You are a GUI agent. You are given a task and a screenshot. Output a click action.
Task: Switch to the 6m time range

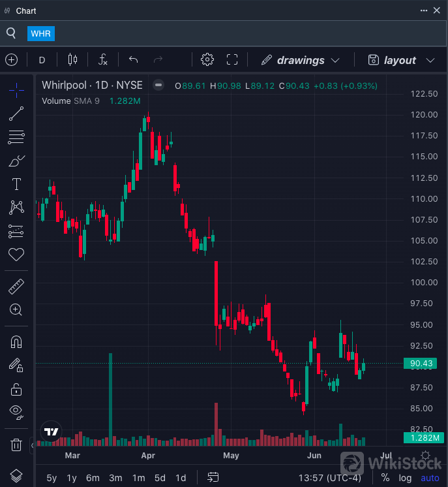[93, 478]
